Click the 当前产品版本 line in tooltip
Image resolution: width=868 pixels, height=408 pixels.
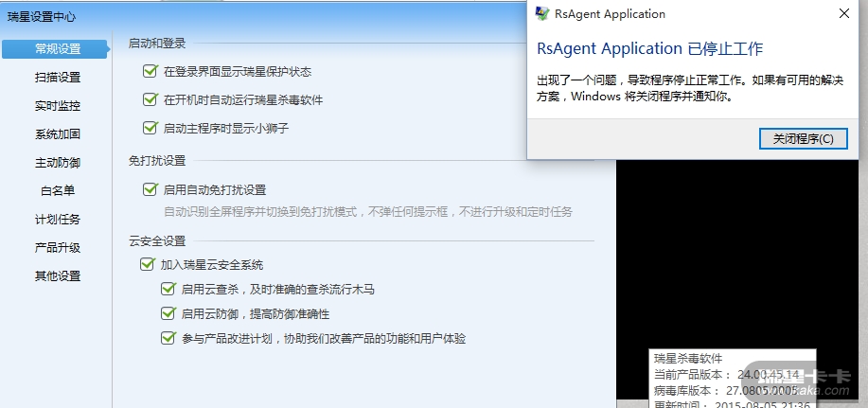[x=727, y=374]
